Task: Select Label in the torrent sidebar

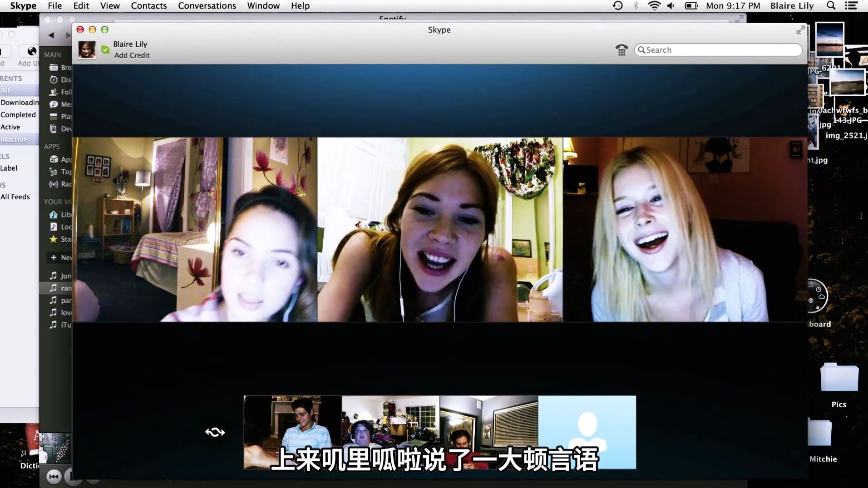Action: pos(9,168)
